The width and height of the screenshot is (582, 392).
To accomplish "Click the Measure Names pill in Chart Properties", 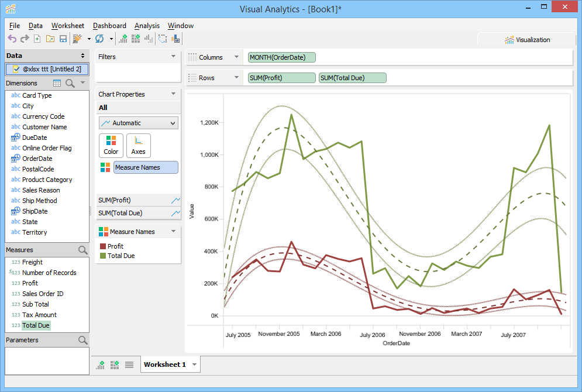I will coord(146,167).
